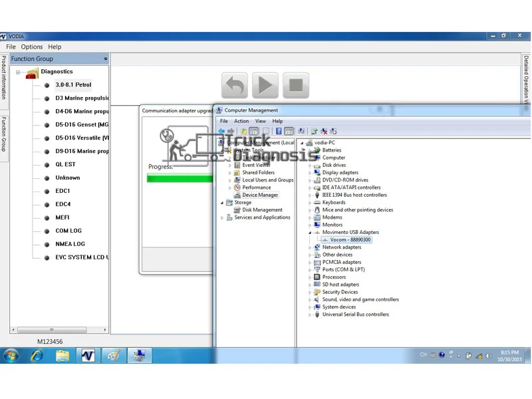This screenshot has width=532, height=399.
Task: Select the D4-D6 Marine propulsion item
Action: click(x=82, y=111)
